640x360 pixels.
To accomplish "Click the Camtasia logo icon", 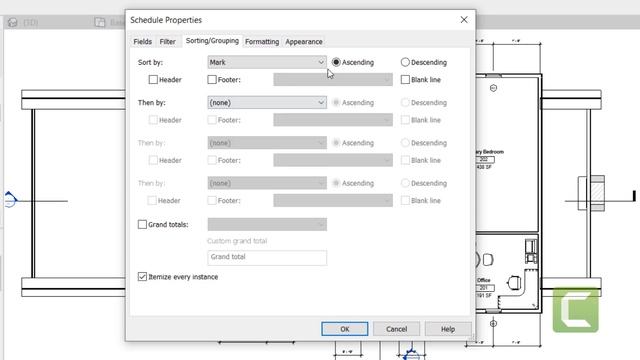I will click(x=576, y=310).
